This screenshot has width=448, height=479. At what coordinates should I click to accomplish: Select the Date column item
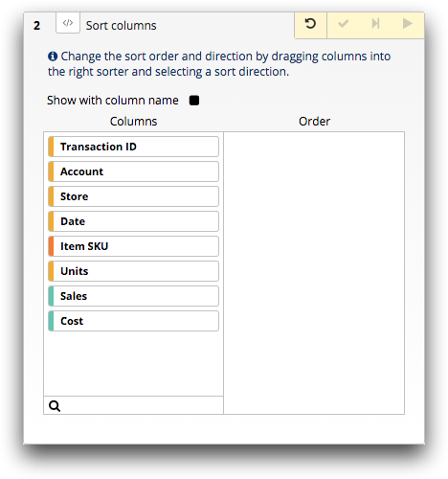point(133,221)
